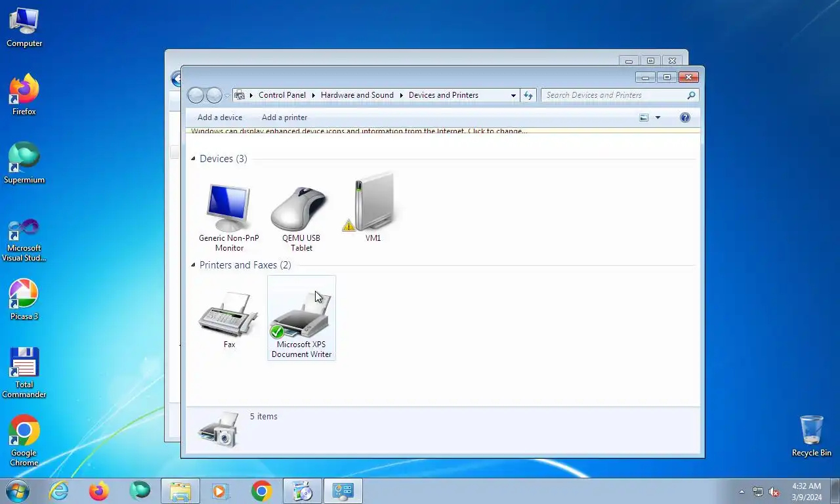The height and width of the screenshot is (504, 840).
Task: Click the change your view icon
Action: (644, 117)
